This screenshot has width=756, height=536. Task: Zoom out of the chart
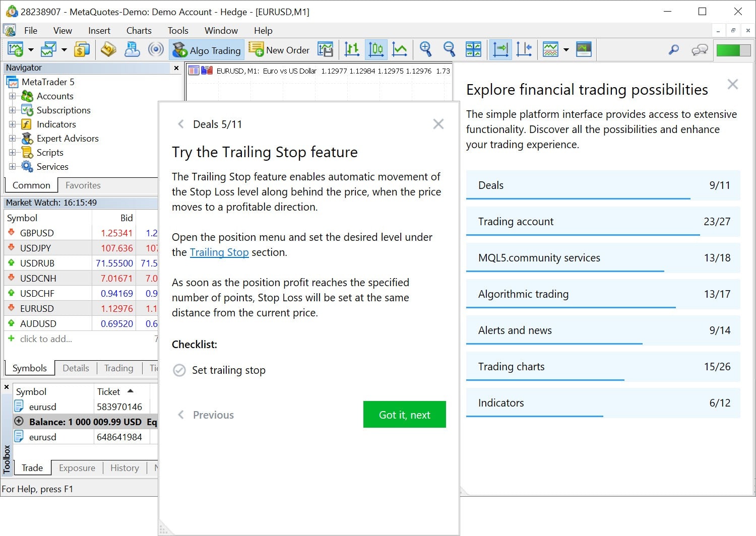(x=449, y=49)
